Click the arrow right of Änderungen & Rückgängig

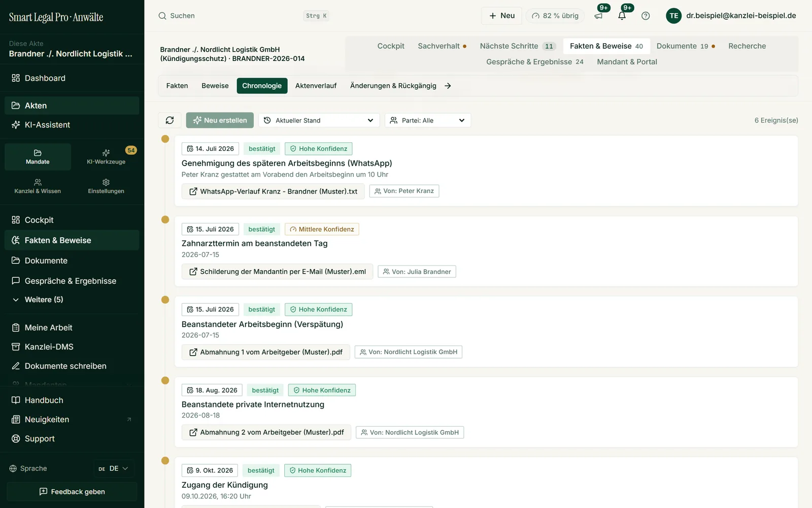pos(448,86)
